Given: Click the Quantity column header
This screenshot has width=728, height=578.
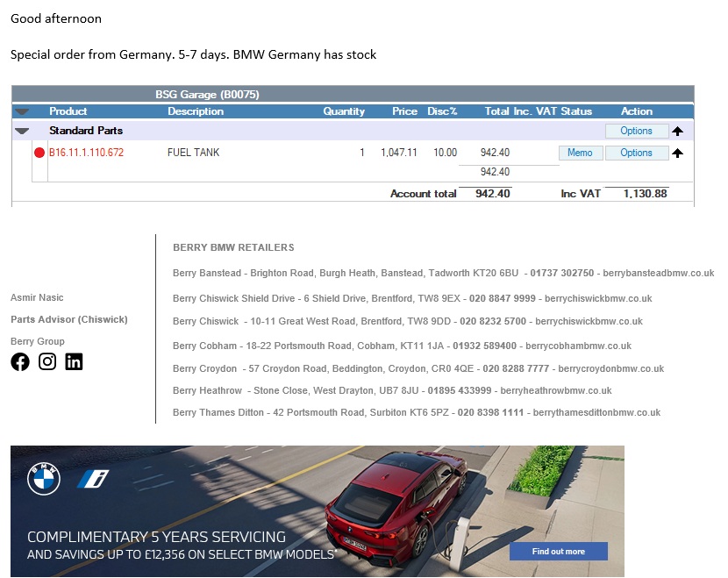Looking at the screenshot, I should pos(343,111).
